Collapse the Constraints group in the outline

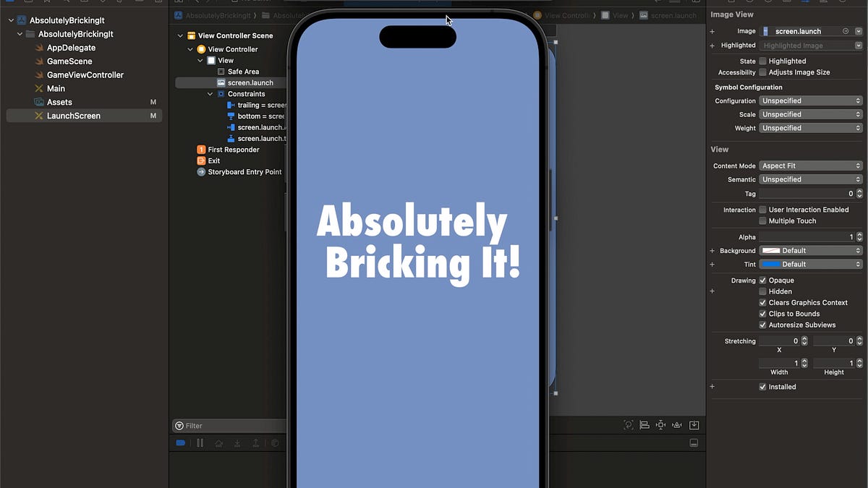(210, 93)
